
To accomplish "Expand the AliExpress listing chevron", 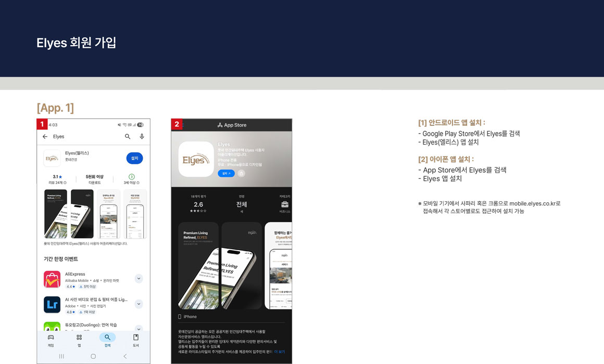I will coord(139,279).
